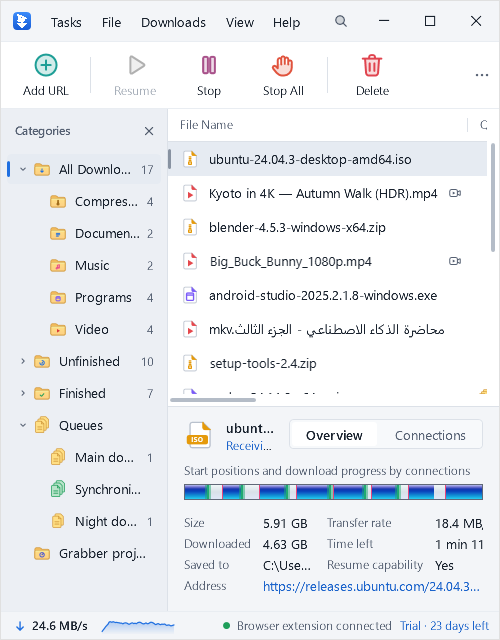This screenshot has height=640, width=500.
Task: Open the File menu
Action: pos(111,22)
